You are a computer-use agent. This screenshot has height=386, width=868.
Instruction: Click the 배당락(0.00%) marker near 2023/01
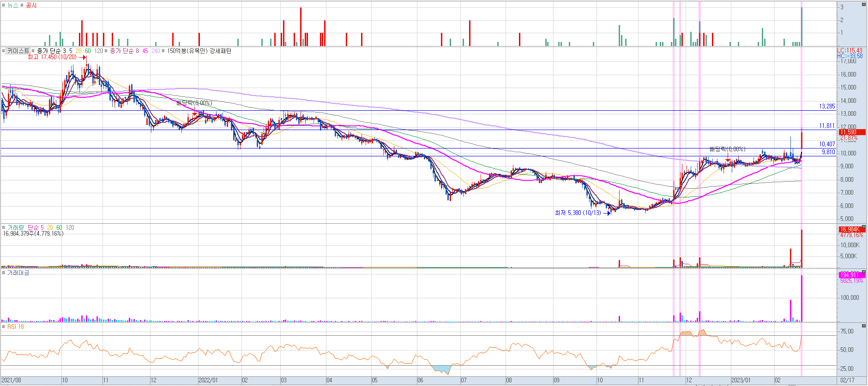coord(727,149)
